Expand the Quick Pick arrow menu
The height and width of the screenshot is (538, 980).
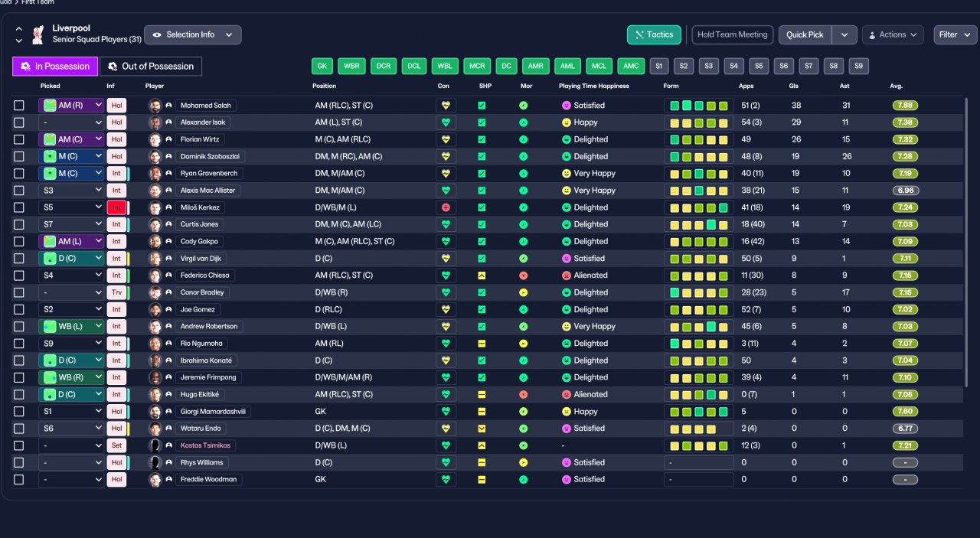click(844, 34)
